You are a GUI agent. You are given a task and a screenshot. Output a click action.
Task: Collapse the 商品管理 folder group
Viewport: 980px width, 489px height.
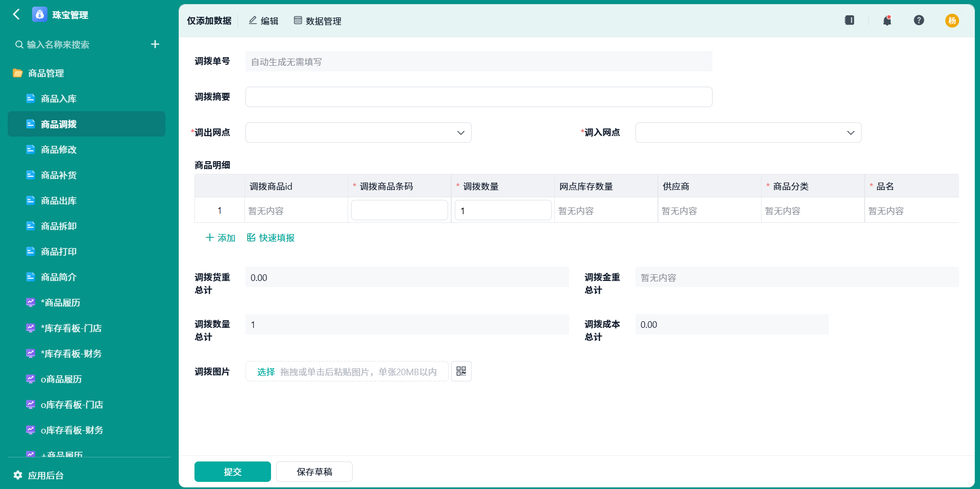(x=46, y=73)
